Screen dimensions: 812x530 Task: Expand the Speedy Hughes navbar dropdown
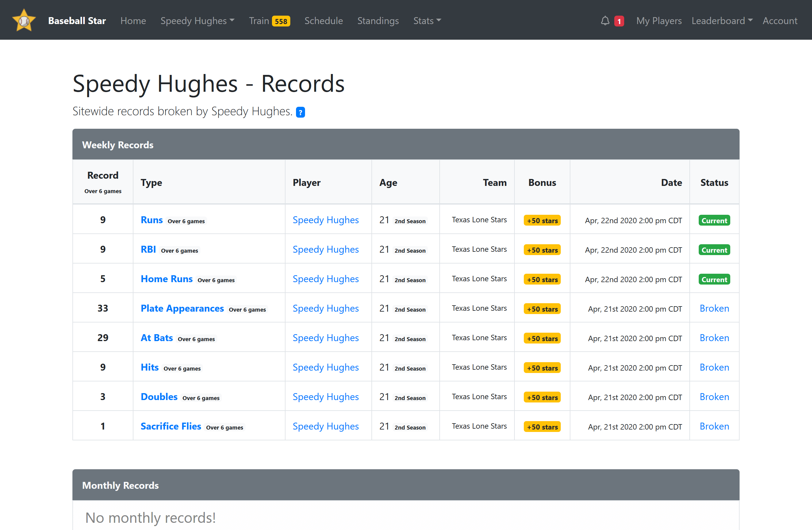tap(197, 20)
